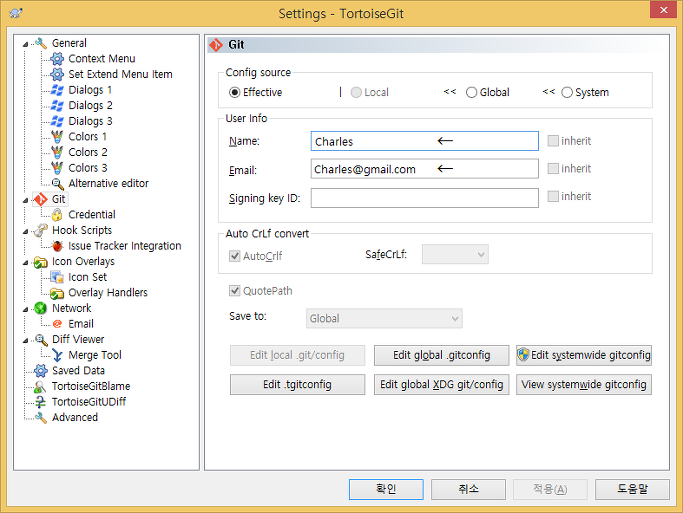
Task: Click the Set Extend Menu Item gear icon
Action: (x=57, y=74)
